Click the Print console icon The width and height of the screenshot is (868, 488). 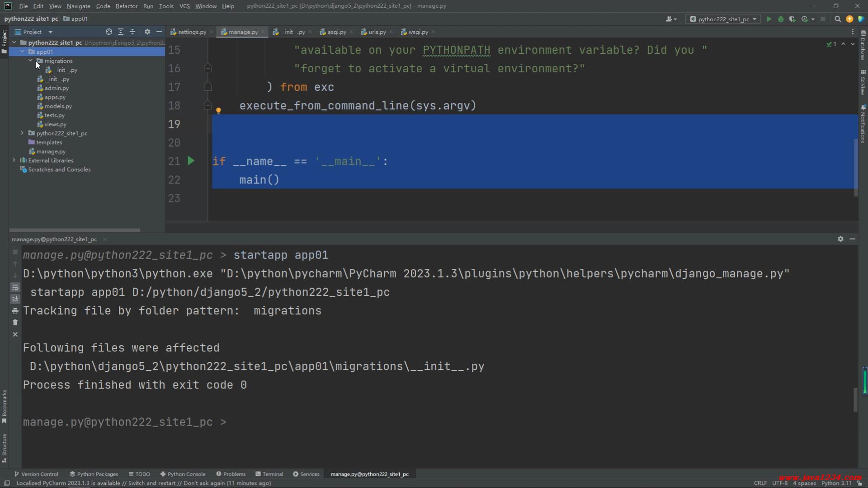pos(15,311)
